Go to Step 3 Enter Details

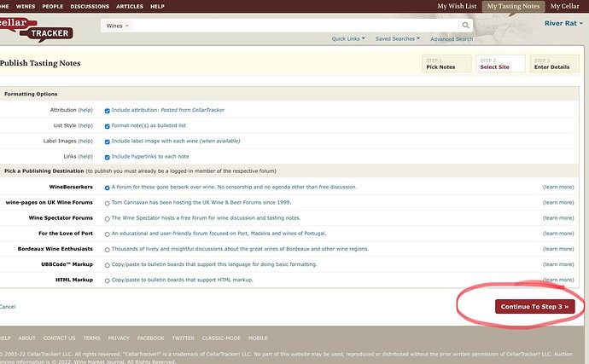[x=555, y=63]
